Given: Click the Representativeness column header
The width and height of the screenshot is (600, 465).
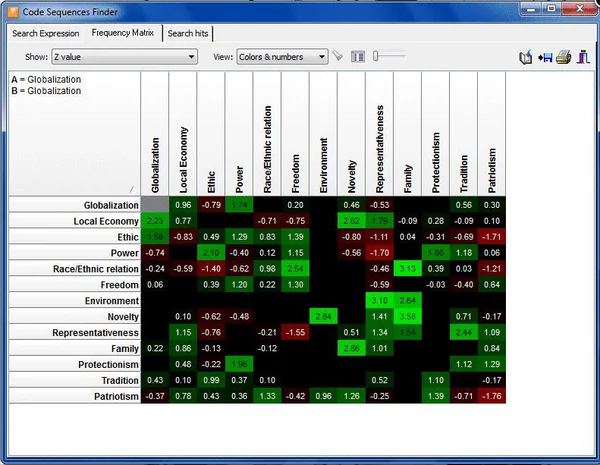Looking at the screenshot, I should (x=379, y=134).
